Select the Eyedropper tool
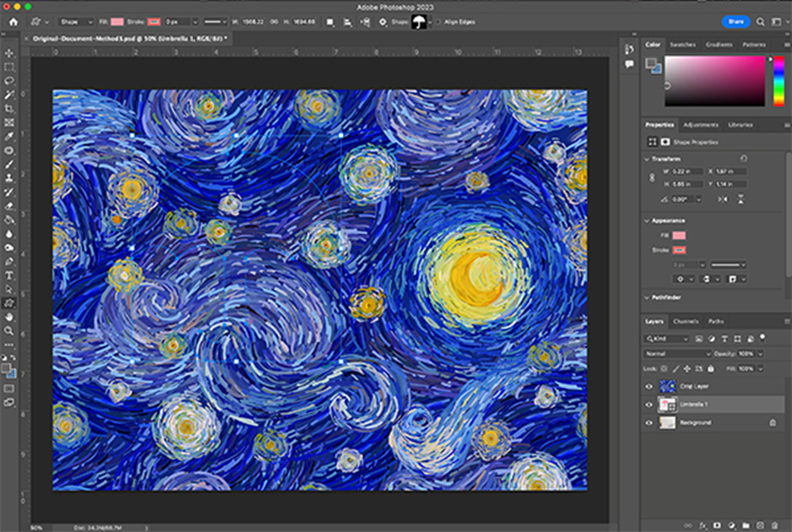Image resolution: width=792 pixels, height=532 pixels. (x=9, y=137)
